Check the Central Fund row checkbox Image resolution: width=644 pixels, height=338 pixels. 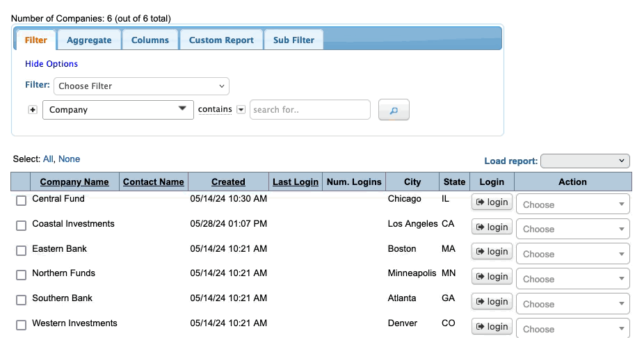[21, 201]
